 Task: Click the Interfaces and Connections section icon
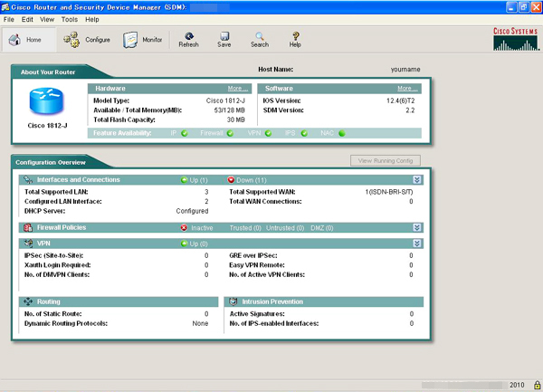(x=28, y=180)
